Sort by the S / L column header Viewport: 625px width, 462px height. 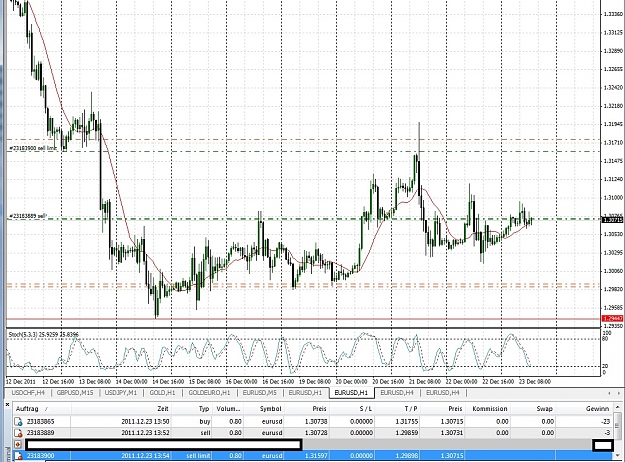coord(366,409)
